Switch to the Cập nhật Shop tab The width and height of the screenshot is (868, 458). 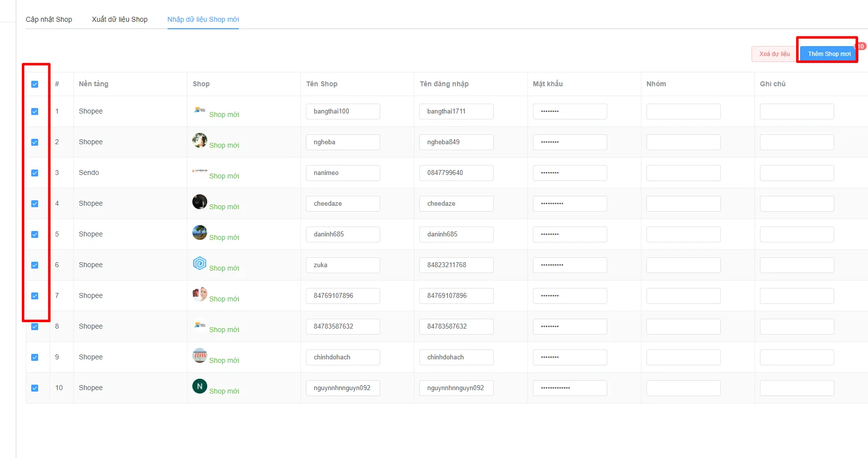click(49, 19)
